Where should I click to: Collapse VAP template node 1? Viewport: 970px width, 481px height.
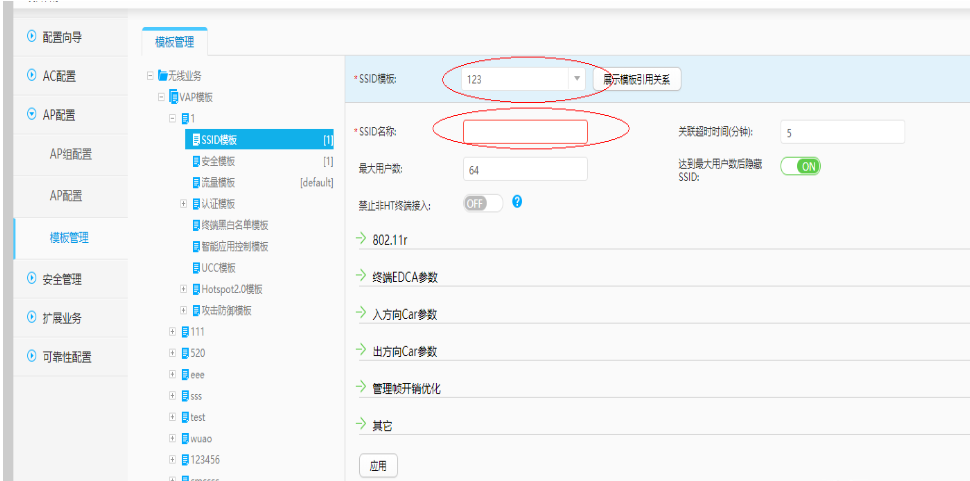[x=173, y=118]
